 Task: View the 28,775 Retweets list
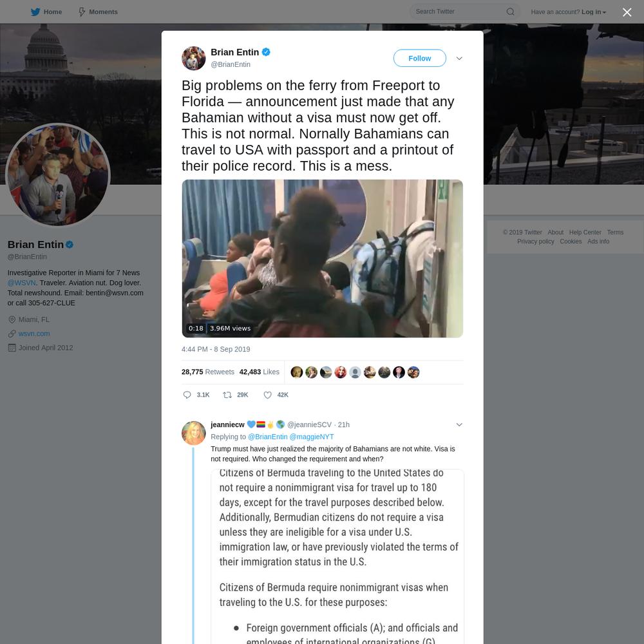tap(208, 372)
